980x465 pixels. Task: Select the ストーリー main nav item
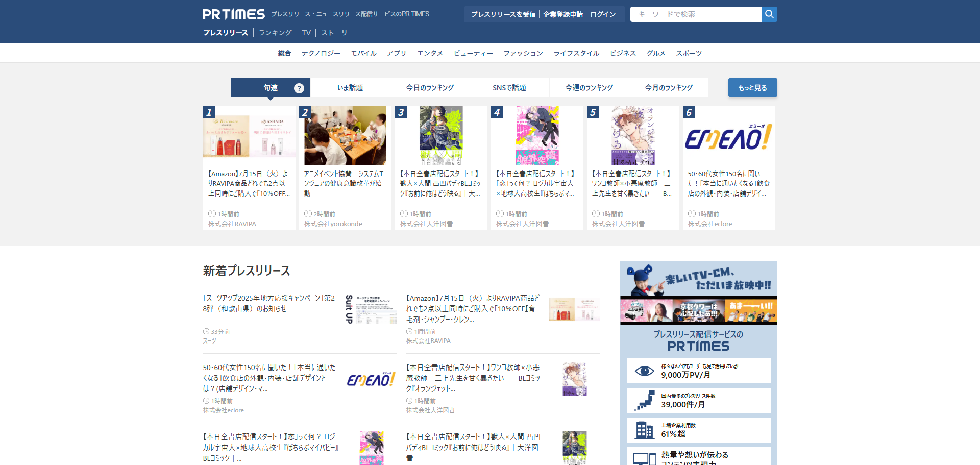pos(337,33)
